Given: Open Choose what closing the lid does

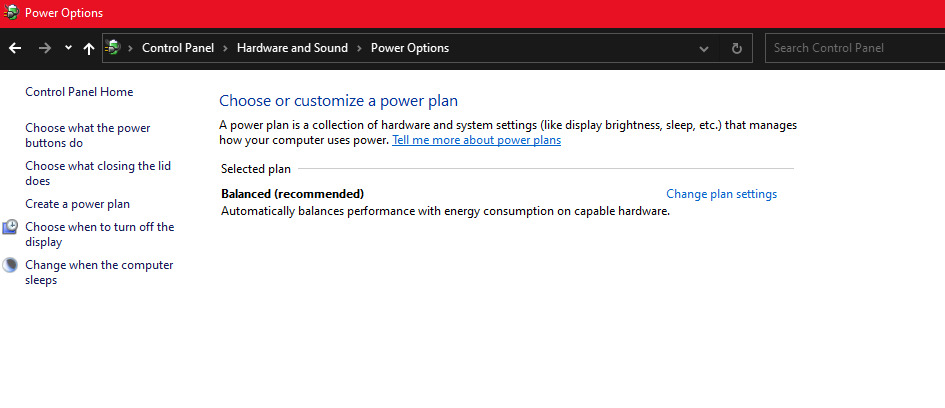Looking at the screenshot, I should [x=98, y=174].
